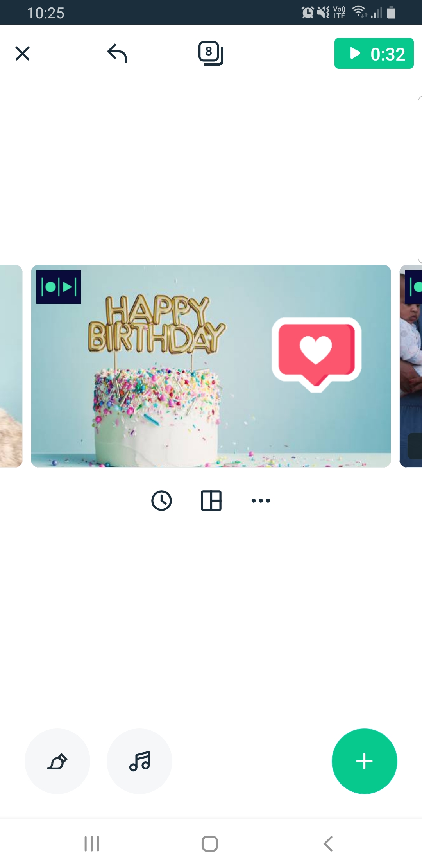Screen dimensions: 422x868
Task: Open the slide layout icon
Action: 211,500
